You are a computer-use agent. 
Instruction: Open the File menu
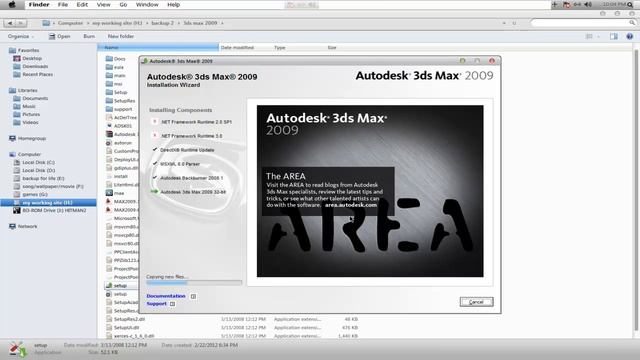(x=63, y=5)
